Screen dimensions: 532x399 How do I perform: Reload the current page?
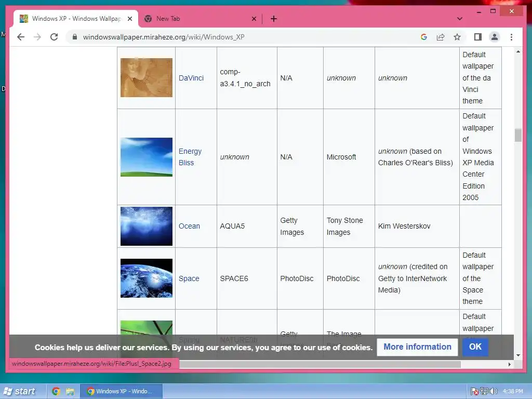(54, 37)
